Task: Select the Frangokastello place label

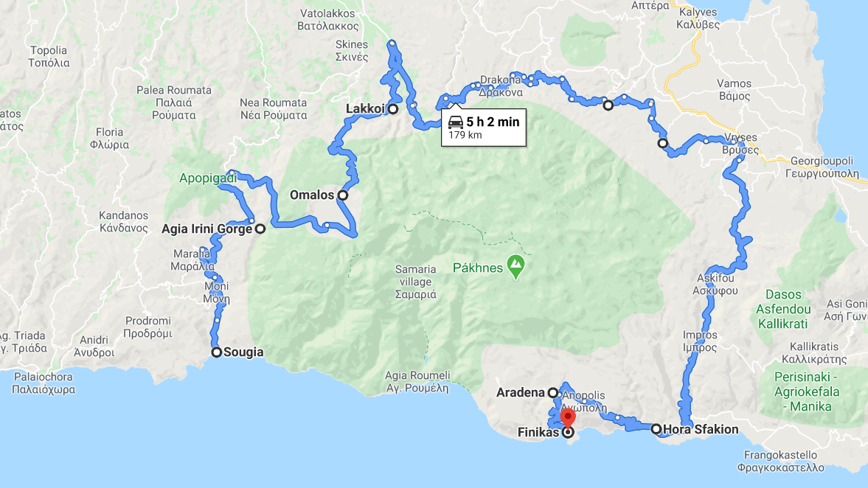Action: tap(780, 461)
